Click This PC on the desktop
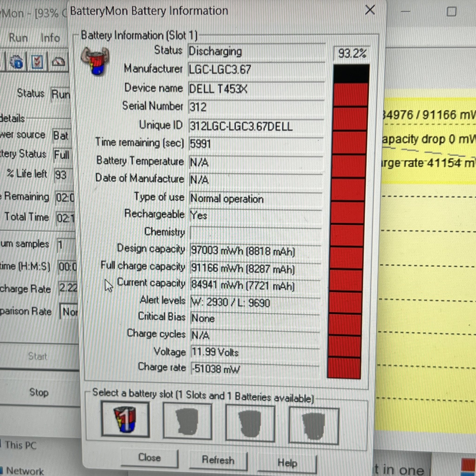Screen dimensions: 476x476 coord(21,445)
